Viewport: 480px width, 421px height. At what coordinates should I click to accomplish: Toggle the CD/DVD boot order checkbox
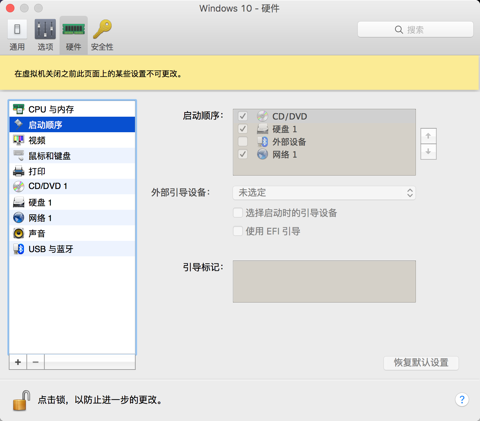pos(243,116)
